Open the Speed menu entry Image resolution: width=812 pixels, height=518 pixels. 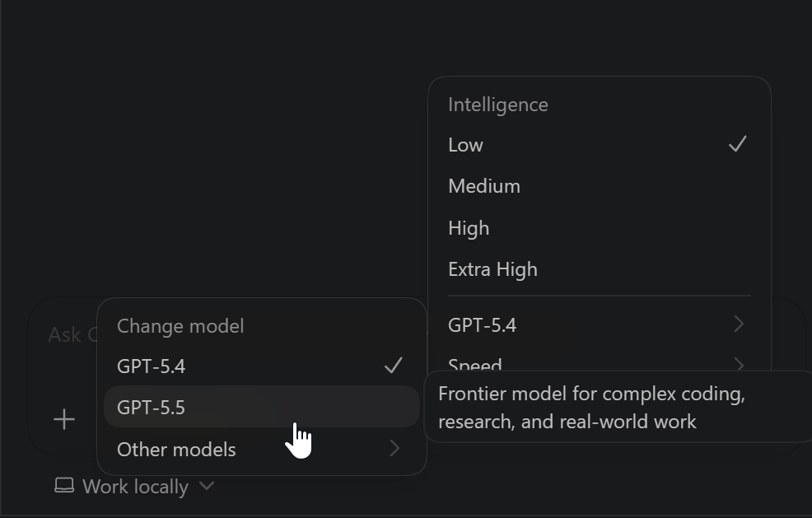[600, 362]
